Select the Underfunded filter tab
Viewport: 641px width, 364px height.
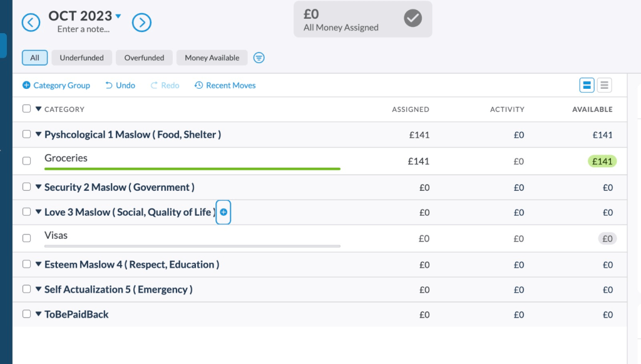(x=82, y=58)
